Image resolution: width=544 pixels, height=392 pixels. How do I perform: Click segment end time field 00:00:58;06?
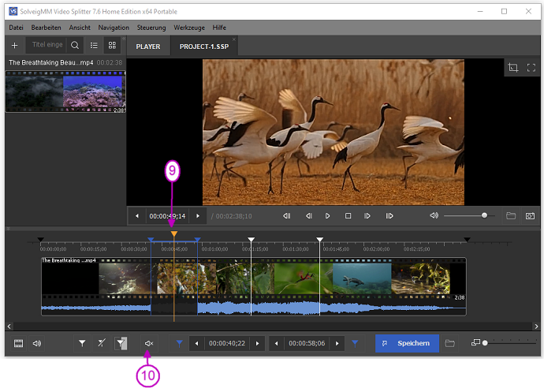[307, 343]
